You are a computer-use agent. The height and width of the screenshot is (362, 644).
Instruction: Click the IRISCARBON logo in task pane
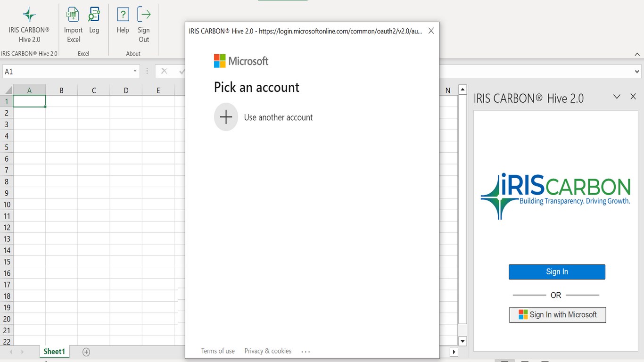pos(555,197)
